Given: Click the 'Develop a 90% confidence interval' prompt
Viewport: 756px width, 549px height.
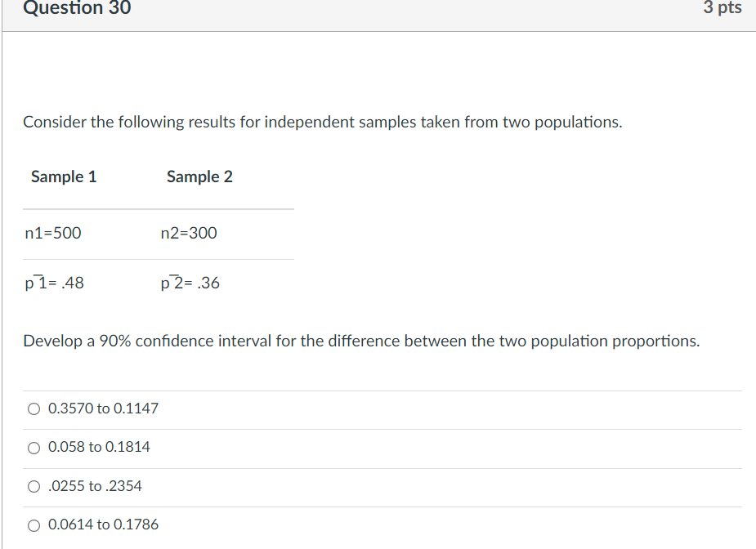Looking at the screenshot, I should pos(361,341).
